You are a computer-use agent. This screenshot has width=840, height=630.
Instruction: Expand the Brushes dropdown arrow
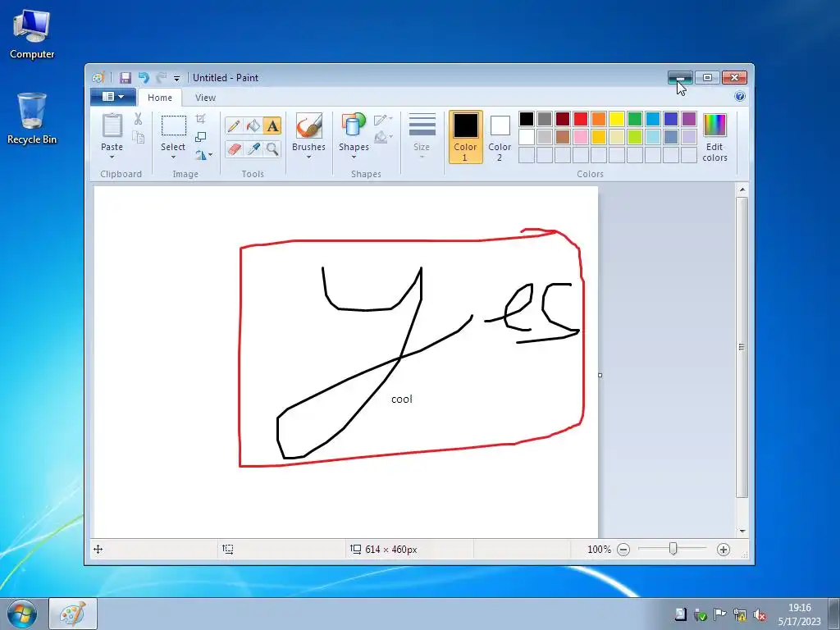pos(308,157)
